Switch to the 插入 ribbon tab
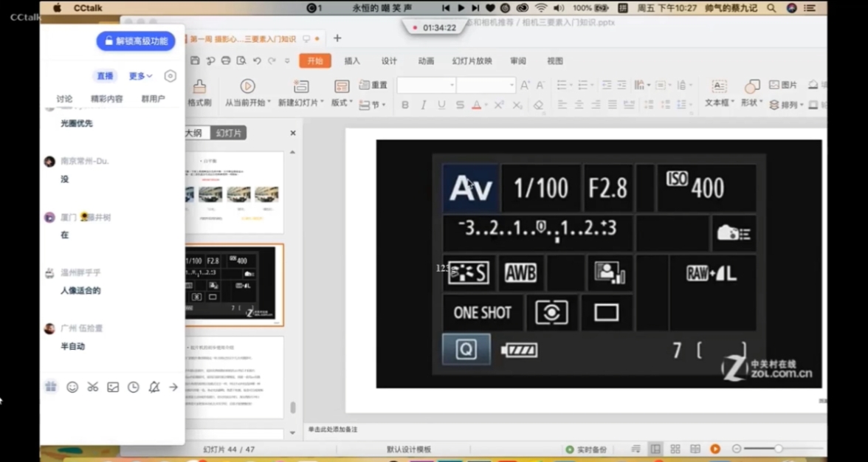Screen dimensions: 868x462 pyautogui.click(x=352, y=61)
